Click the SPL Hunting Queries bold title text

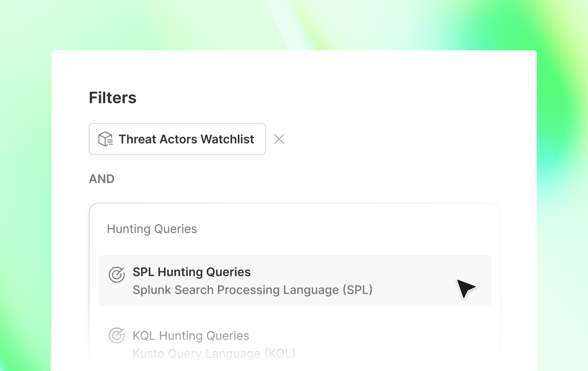coord(192,272)
